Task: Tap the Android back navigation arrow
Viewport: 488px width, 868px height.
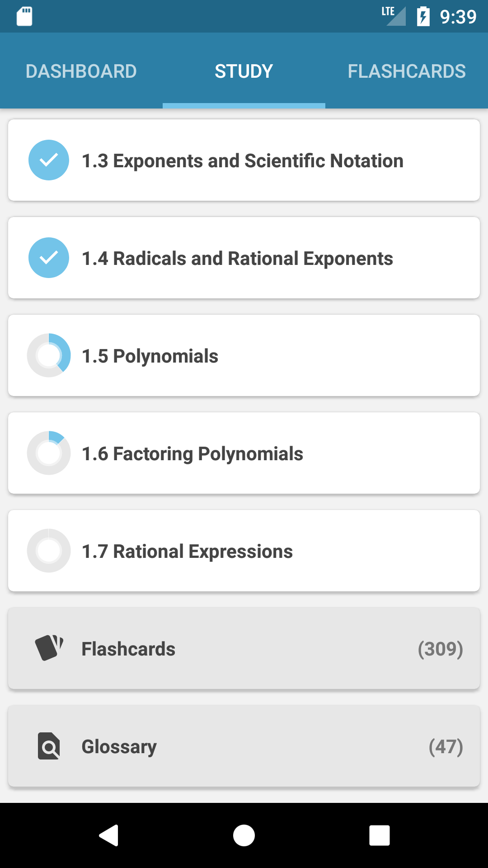Action: click(x=108, y=835)
